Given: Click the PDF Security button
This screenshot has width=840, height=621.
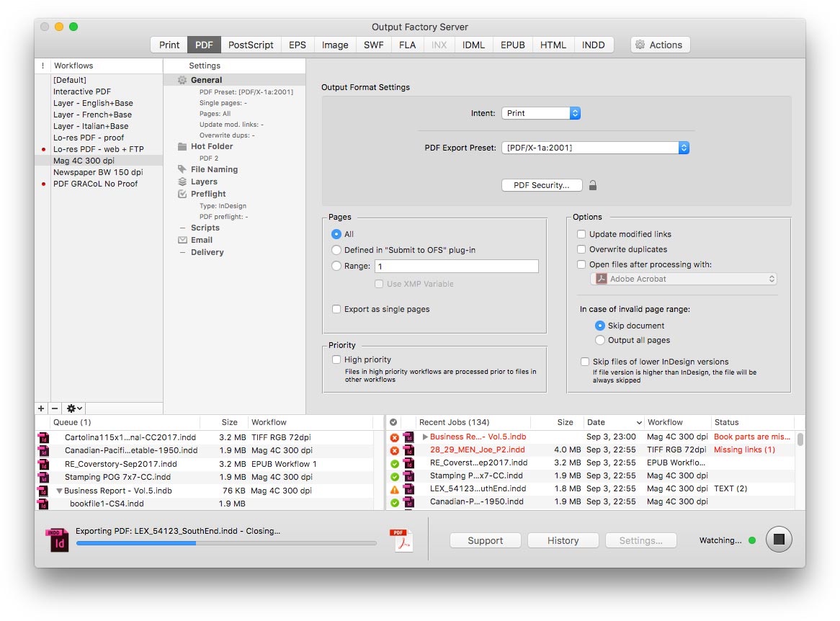Looking at the screenshot, I should click(x=541, y=184).
